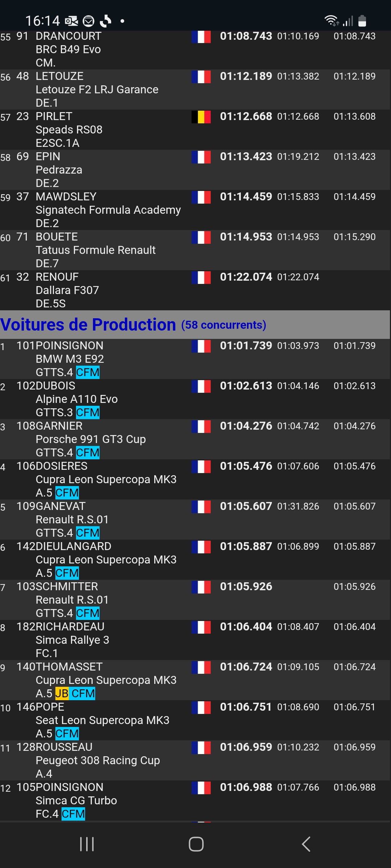391x868 pixels.
Task: Open the DUBOIS Alpine A110 Evo entry
Action: click(x=195, y=399)
